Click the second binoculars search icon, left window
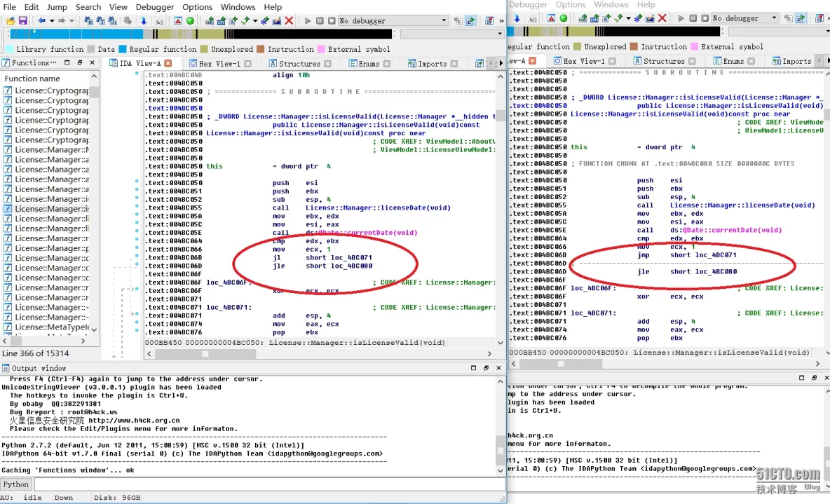 click(100, 20)
